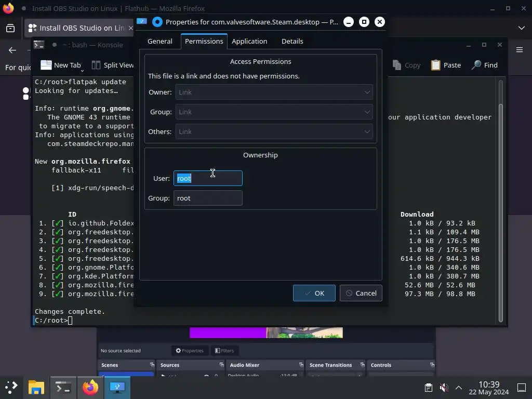
Task: Show hidden system tray icons
Action: coord(459,388)
